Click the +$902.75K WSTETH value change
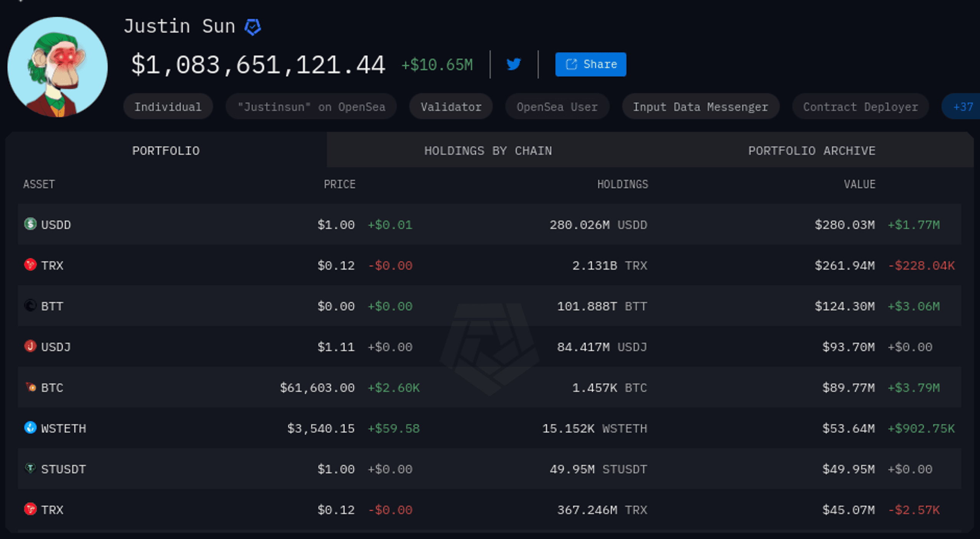Viewport: 980px width, 539px height. 921,428
